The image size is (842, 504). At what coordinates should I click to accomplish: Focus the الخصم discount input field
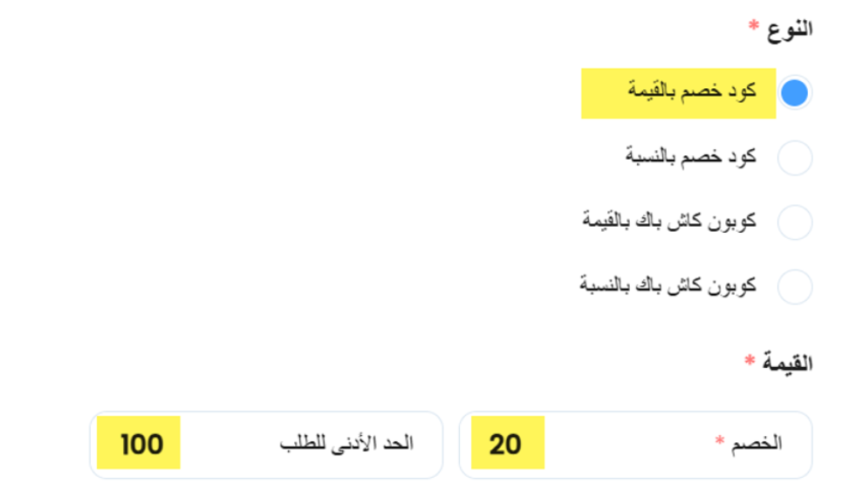tap(635, 445)
